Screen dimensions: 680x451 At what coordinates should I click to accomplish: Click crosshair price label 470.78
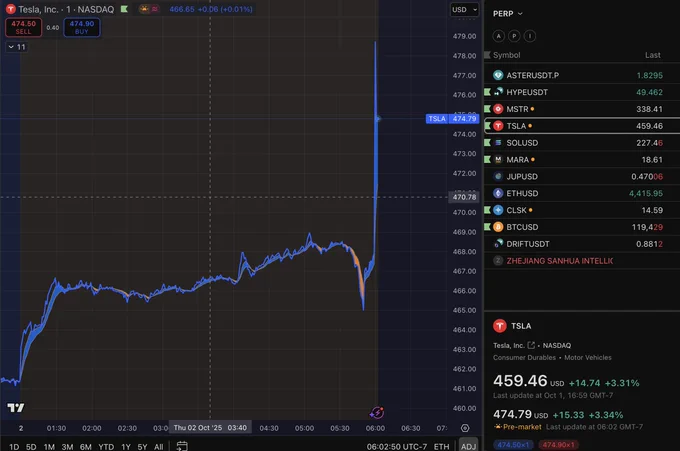pyautogui.click(x=464, y=197)
